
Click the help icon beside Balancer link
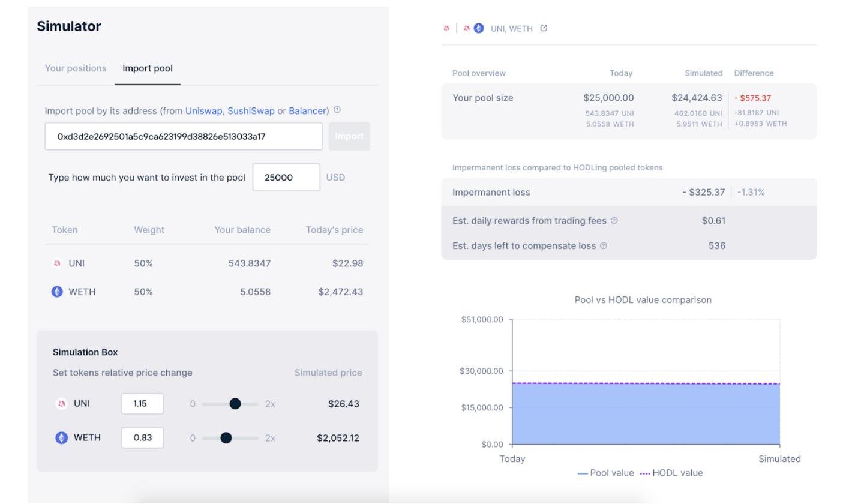click(337, 110)
